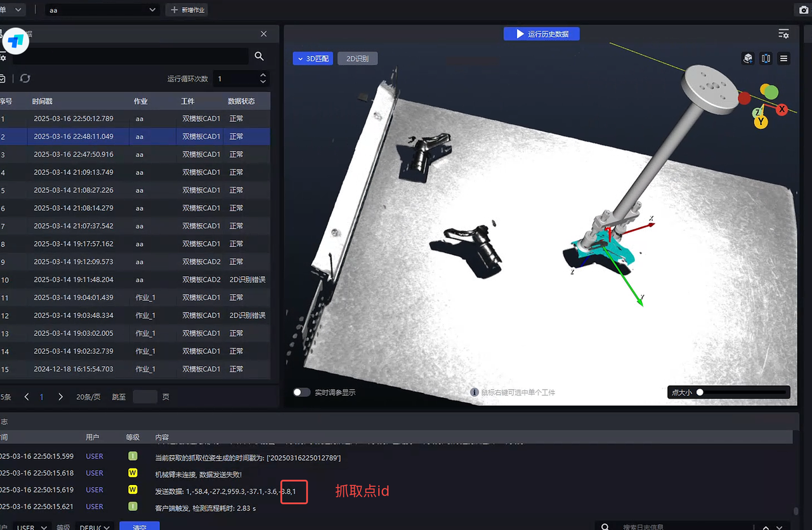Click the split view comparison icon
This screenshot has height=530, width=812.
click(x=766, y=58)
